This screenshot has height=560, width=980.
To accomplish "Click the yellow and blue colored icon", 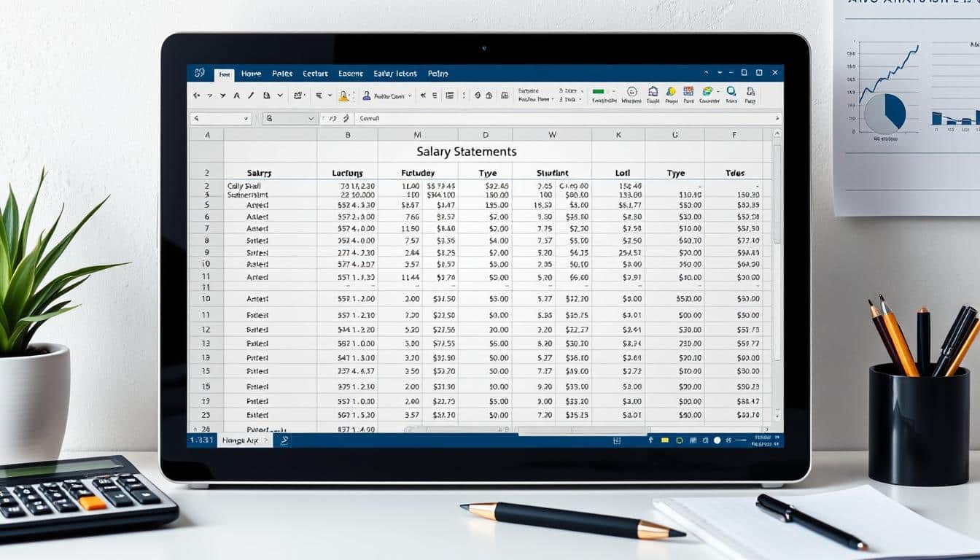I will pyautogui.click(x=671, y=91).
